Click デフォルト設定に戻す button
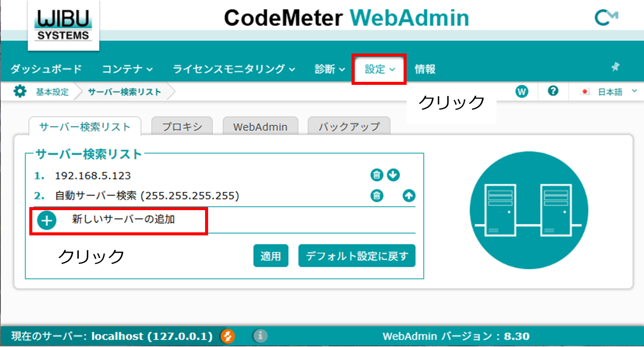 click(x=357, y=256)
